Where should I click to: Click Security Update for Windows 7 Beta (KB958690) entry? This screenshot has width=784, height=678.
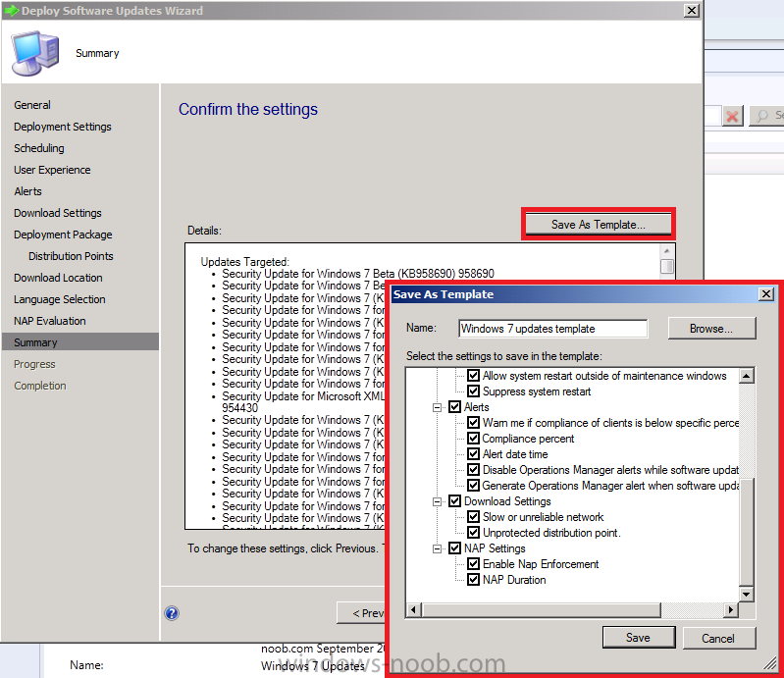tap(358, 274)
